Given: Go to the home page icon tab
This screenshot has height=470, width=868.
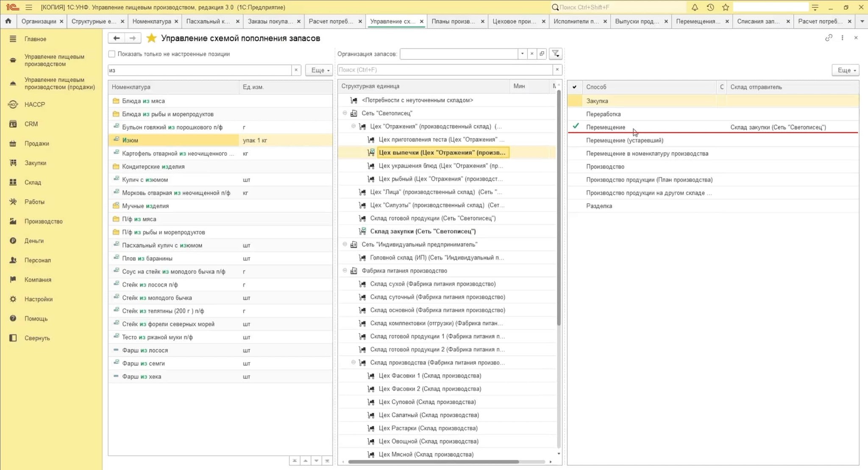Looking at the screenshot, I should tap(8, 21).
